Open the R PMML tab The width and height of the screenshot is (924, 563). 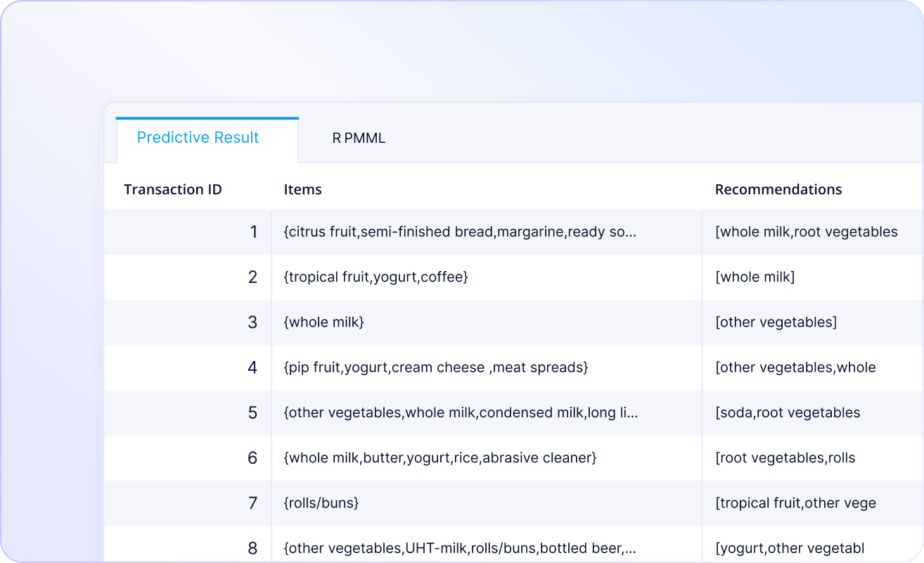[359, 139]
